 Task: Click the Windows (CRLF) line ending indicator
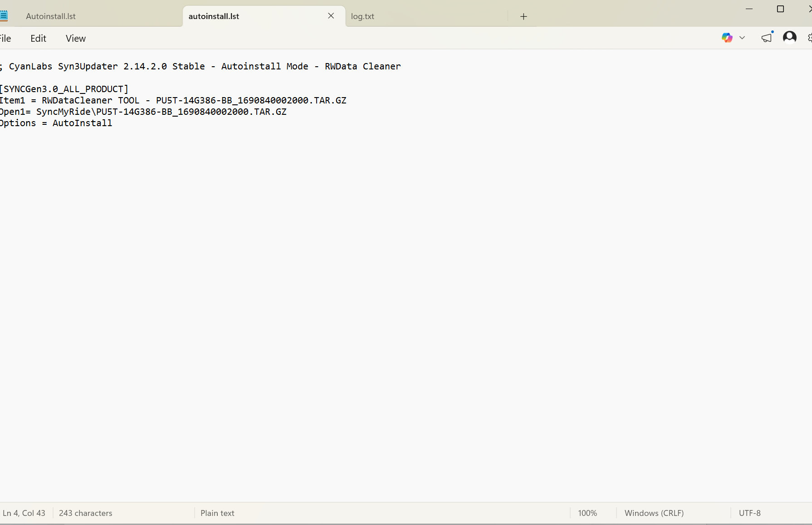coord(654,513)
